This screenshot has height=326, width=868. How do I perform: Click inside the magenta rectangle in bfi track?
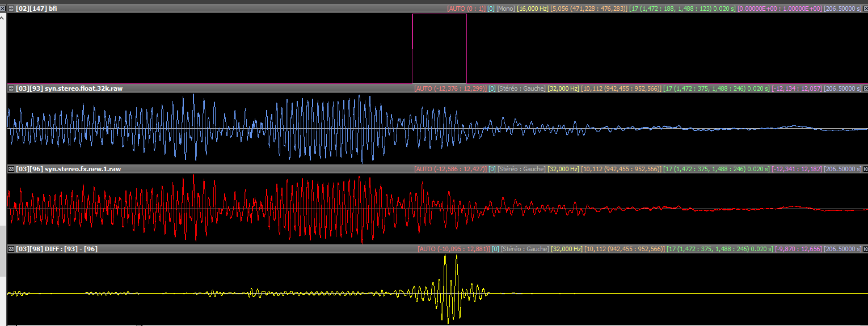tap(439, 49)
